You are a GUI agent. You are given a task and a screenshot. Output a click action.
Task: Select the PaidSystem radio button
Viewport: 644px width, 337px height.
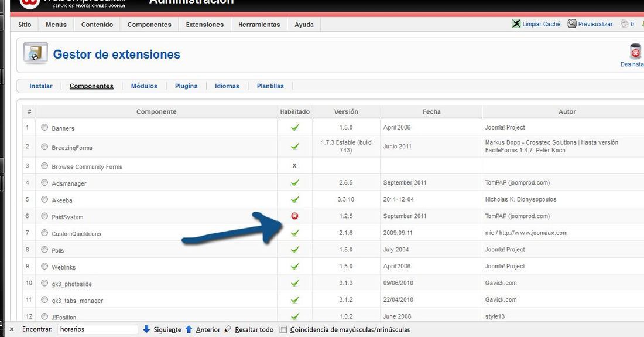pyautogui.click(x=44, y=216)
